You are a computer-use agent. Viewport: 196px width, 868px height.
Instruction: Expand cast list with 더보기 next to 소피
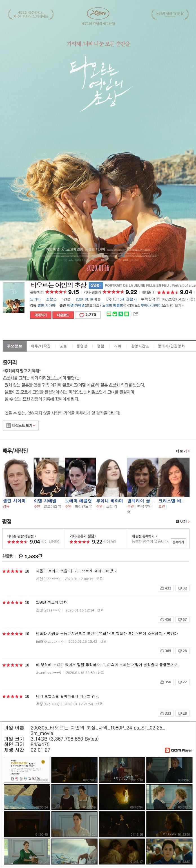pyautogui.click(x=177, y=305)
